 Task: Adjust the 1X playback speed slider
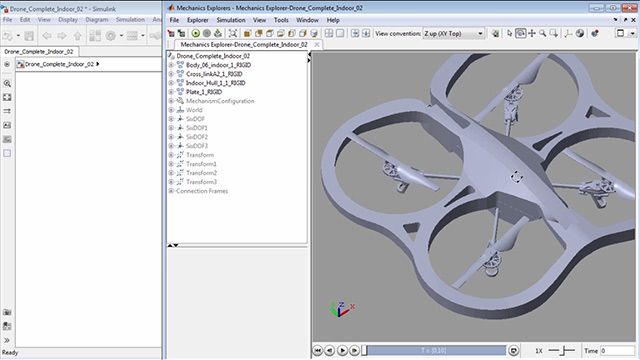(x=562, y=351)
